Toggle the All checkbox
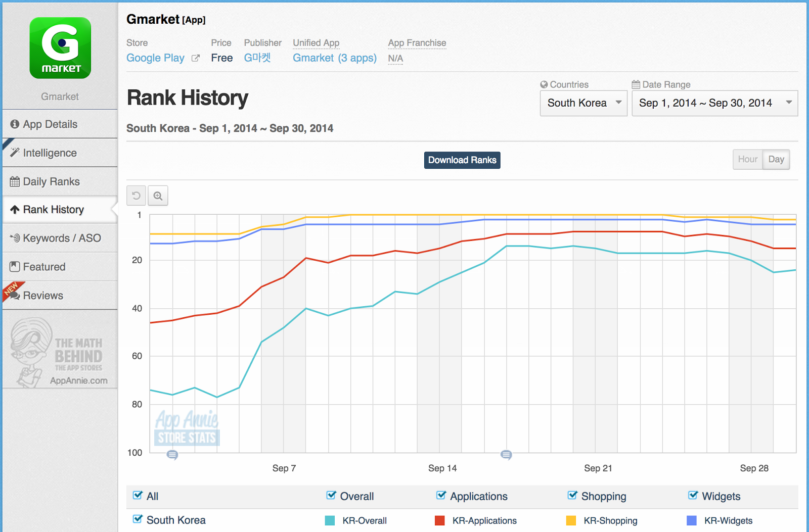 138,495
